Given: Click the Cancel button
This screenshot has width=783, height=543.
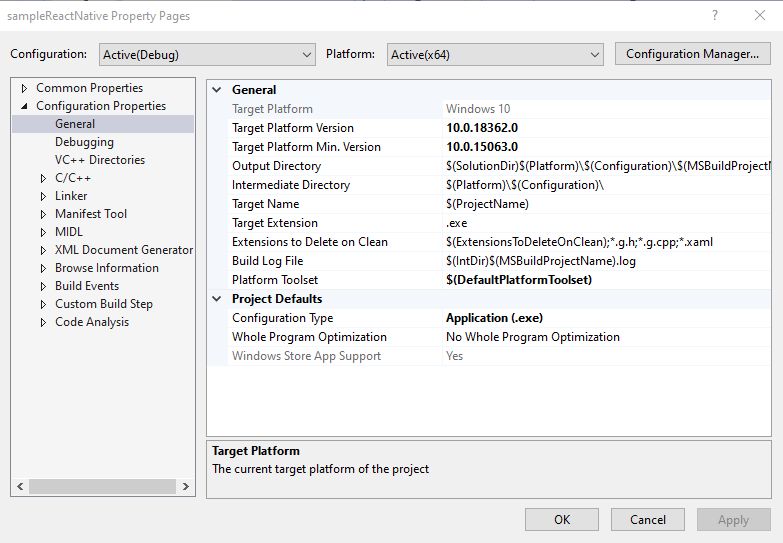Looking at the screenshot, I should tap(648, 520).
